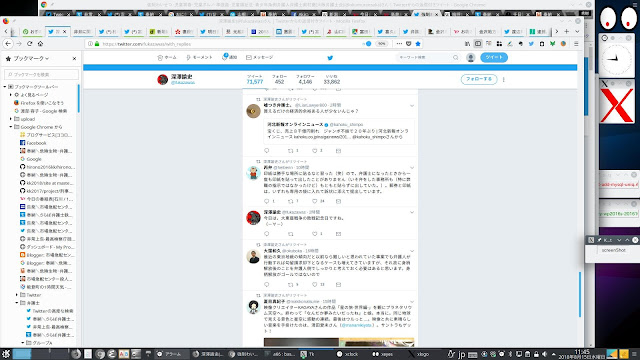Click the page scrollbar in Firefox
640x360 pixels.
pos(580,294)
